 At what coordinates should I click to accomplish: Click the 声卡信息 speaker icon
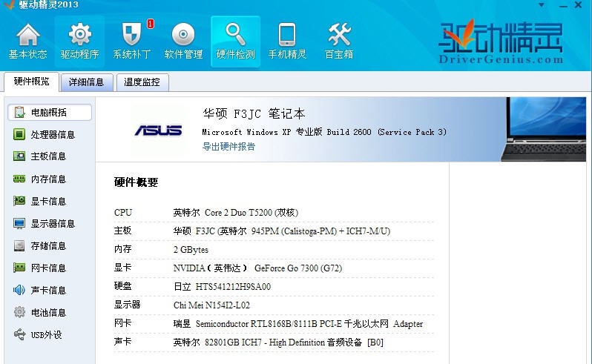tap(19, 290)
